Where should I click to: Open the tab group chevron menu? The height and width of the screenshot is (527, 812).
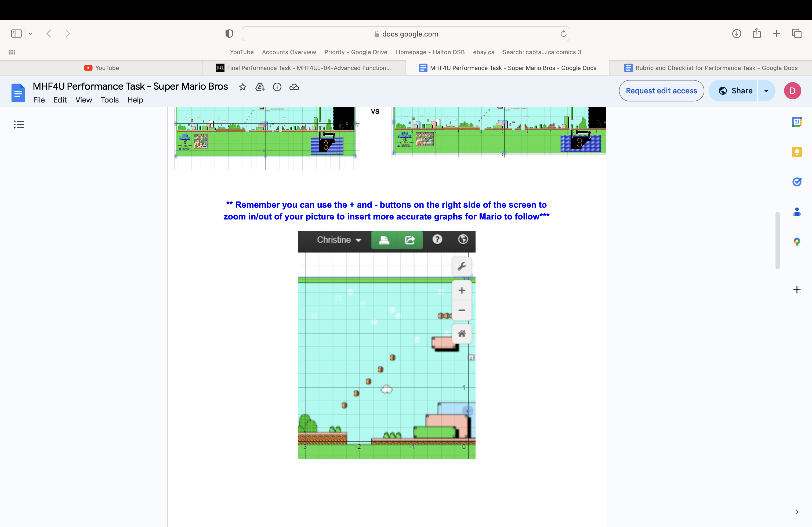point(31,33)
